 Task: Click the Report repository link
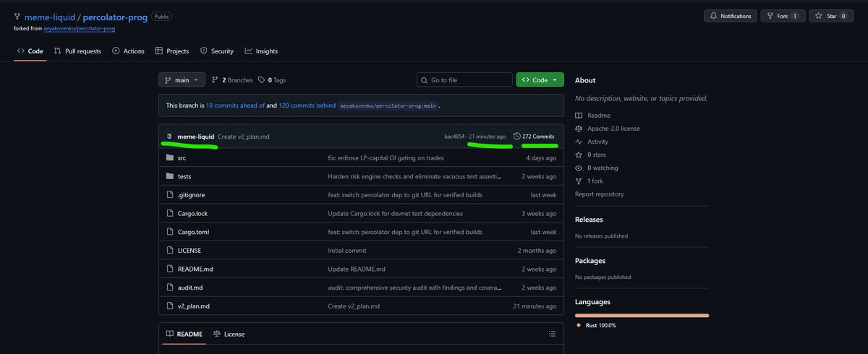[x=599, y=194]
